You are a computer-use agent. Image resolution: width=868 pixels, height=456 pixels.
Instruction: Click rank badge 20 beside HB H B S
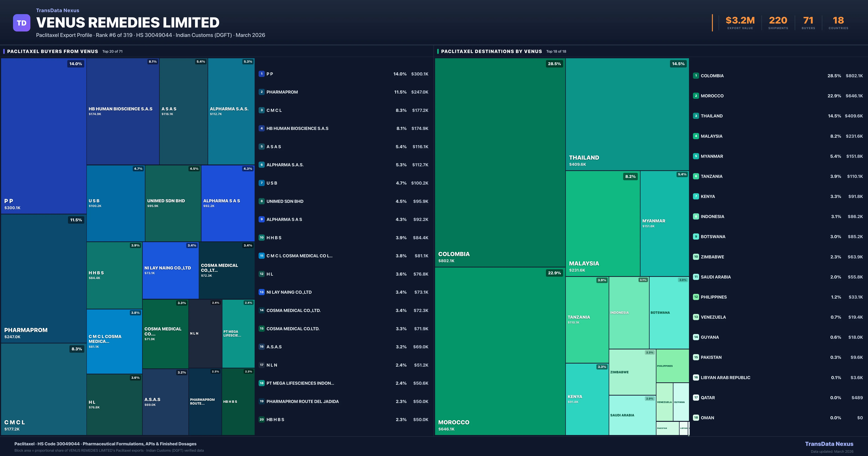coord(261,420)
